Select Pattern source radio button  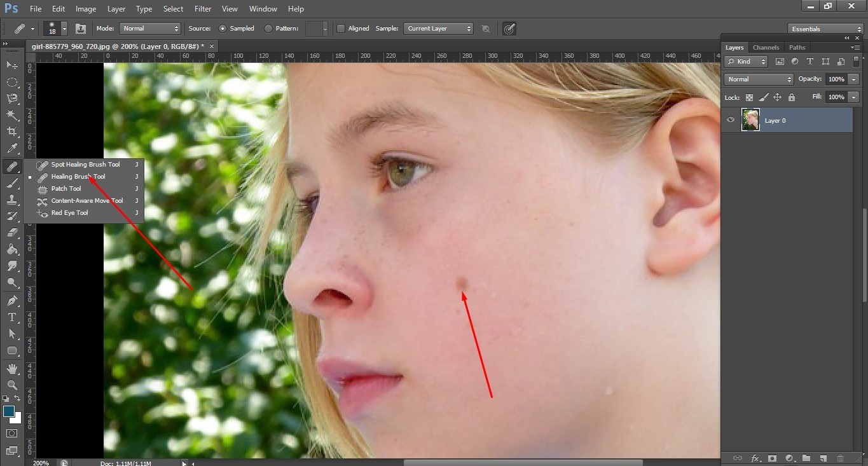tap(268, 29)
